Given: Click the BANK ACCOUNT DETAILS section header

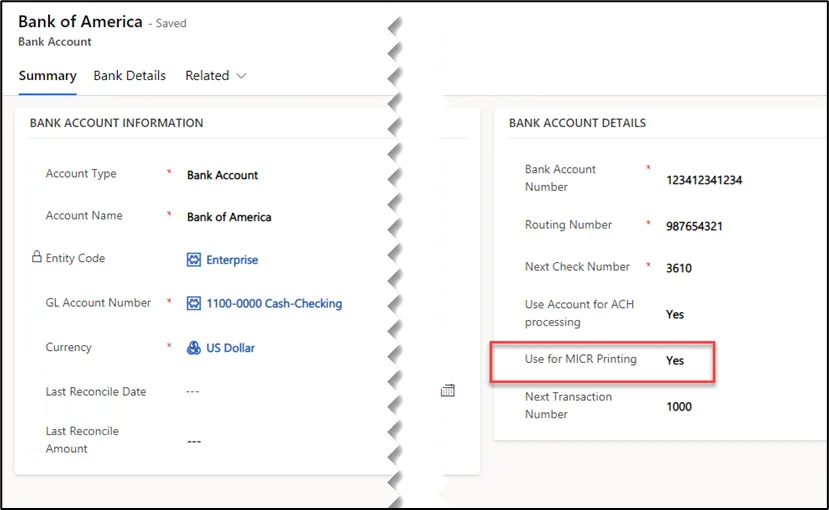Looking at the screenshot, I should point(577,123).
